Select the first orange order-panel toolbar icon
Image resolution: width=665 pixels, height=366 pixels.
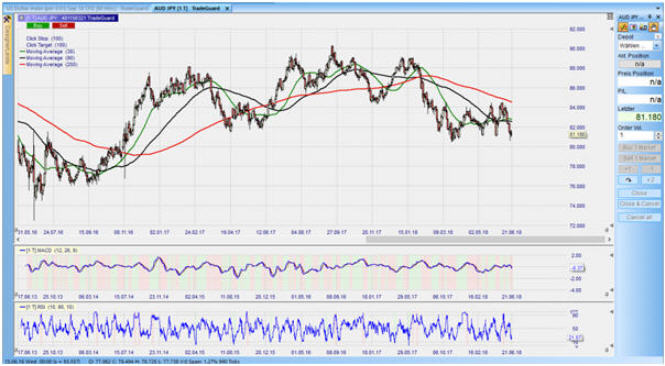click(623, 27)
